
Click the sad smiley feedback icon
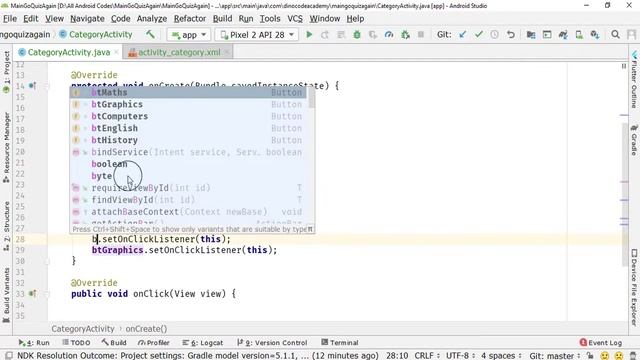619,356
